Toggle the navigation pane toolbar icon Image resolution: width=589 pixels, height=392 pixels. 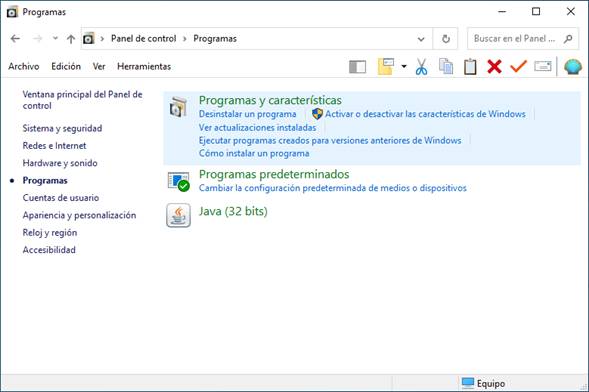coord(357,67)
